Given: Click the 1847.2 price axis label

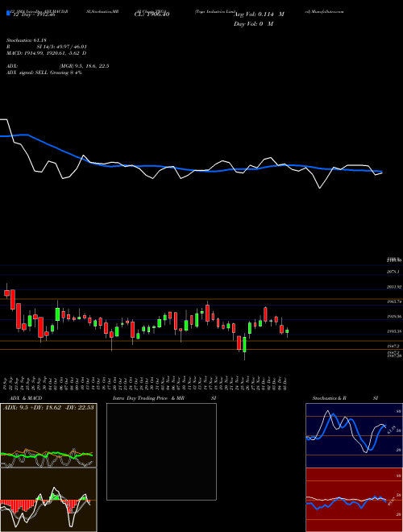Looking at the screenshot, I should [x=394, y=346].
